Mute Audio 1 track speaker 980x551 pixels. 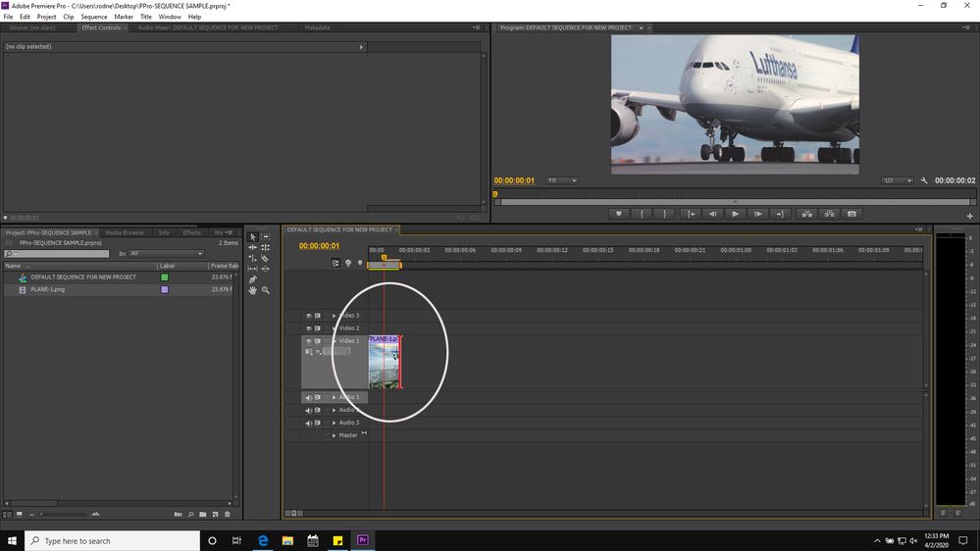coord(308,397)
